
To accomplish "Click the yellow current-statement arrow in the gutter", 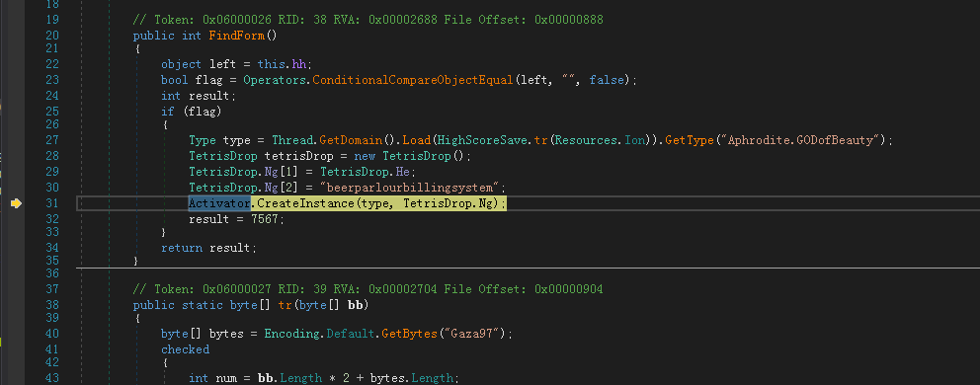I will 16,203.
